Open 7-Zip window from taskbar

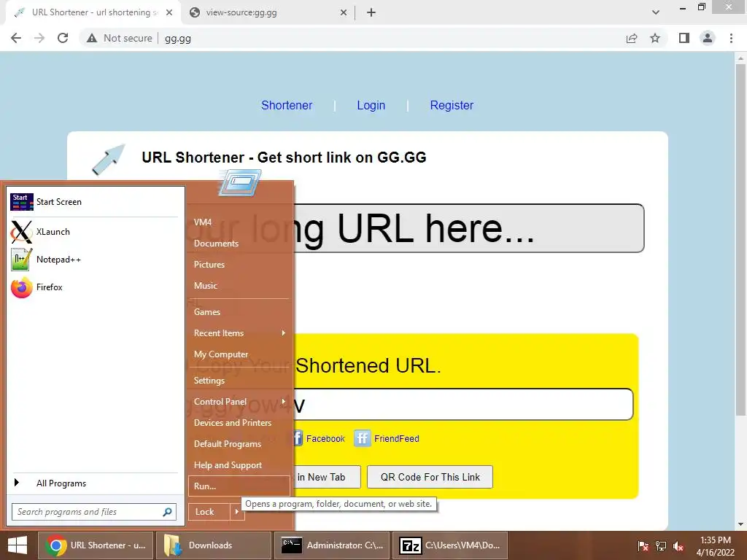449,545
